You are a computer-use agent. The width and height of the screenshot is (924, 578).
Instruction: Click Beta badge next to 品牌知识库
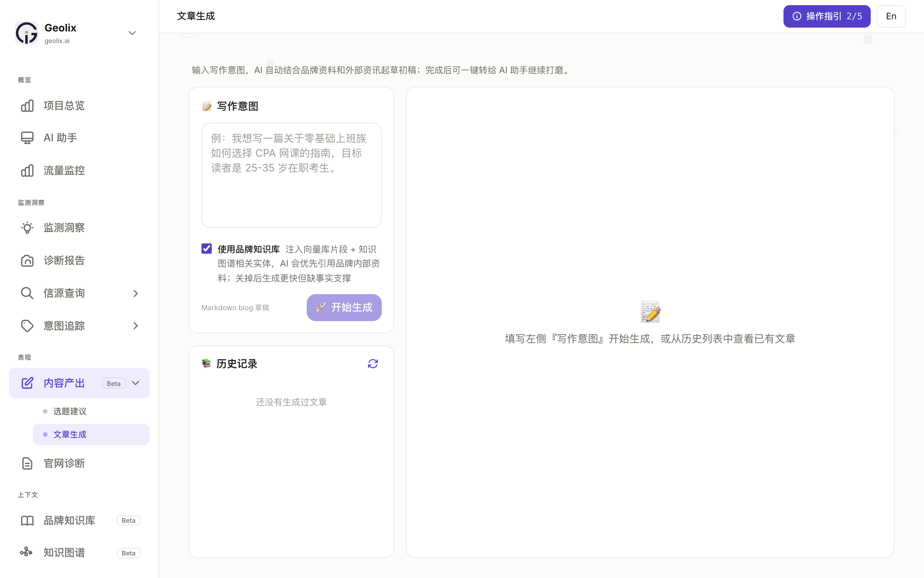coord(129,521)
